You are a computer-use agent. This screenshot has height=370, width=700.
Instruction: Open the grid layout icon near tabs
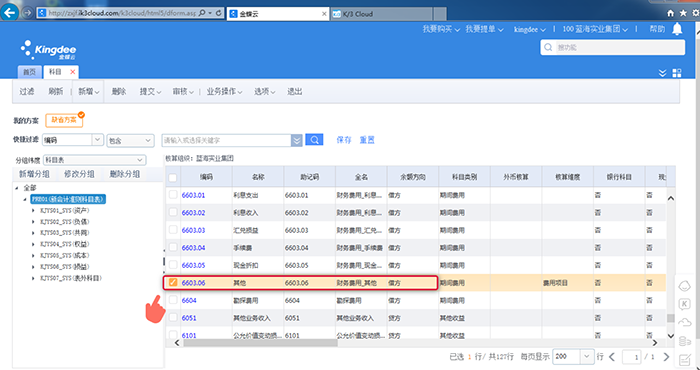click(x=677, y=73)
